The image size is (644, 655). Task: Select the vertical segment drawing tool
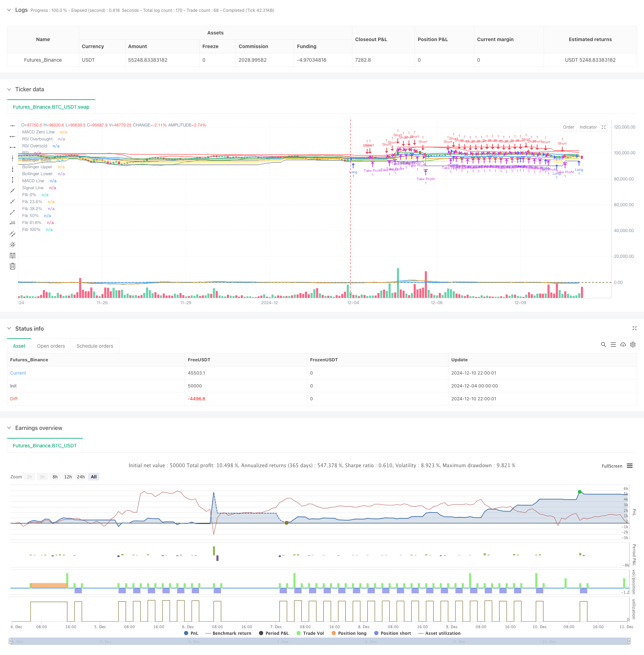point(13,179)
